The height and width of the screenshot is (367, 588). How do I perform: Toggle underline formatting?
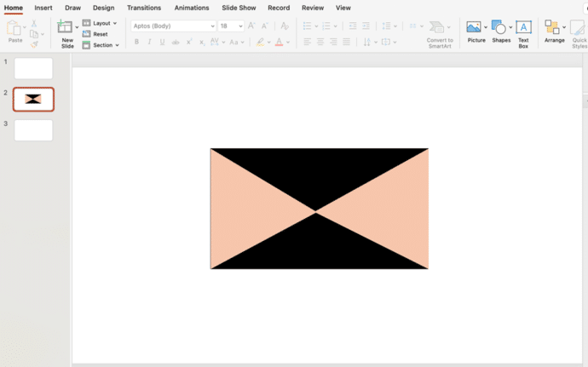pyautogui.click(x=162, y=42)
